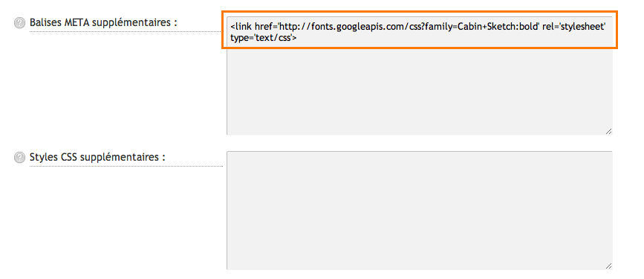Grab the resize grip of the META textarea
The height and width of the screenshot is (279, 644).
click(x=608, y=131)
